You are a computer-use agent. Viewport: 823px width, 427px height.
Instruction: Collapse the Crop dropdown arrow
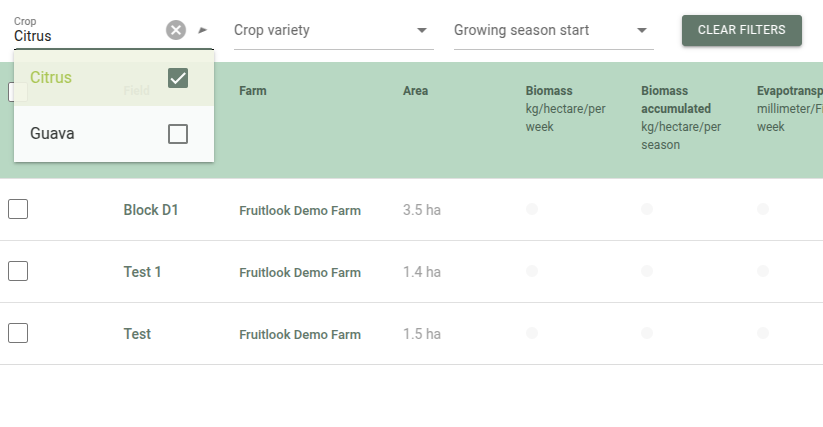click(203, 30)
